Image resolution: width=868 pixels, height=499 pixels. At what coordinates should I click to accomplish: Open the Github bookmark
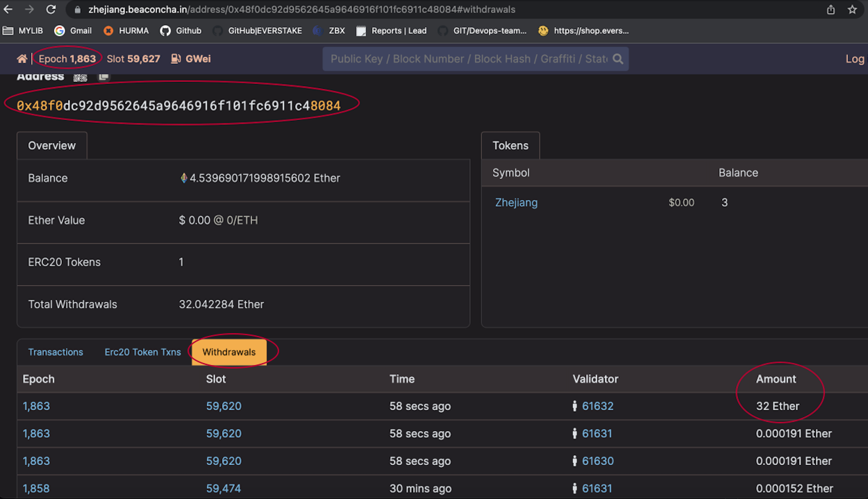tap(181, 31)
